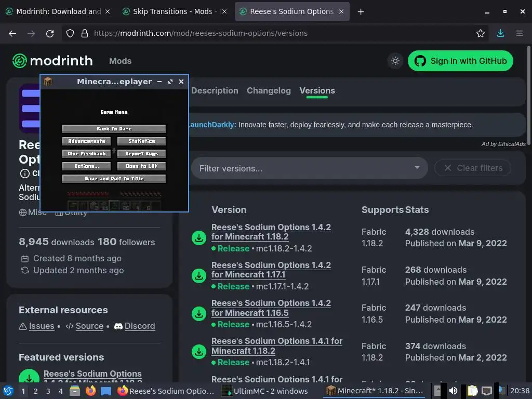
Task: Open the Firefox downloads arrow icon
Action: 500,33
